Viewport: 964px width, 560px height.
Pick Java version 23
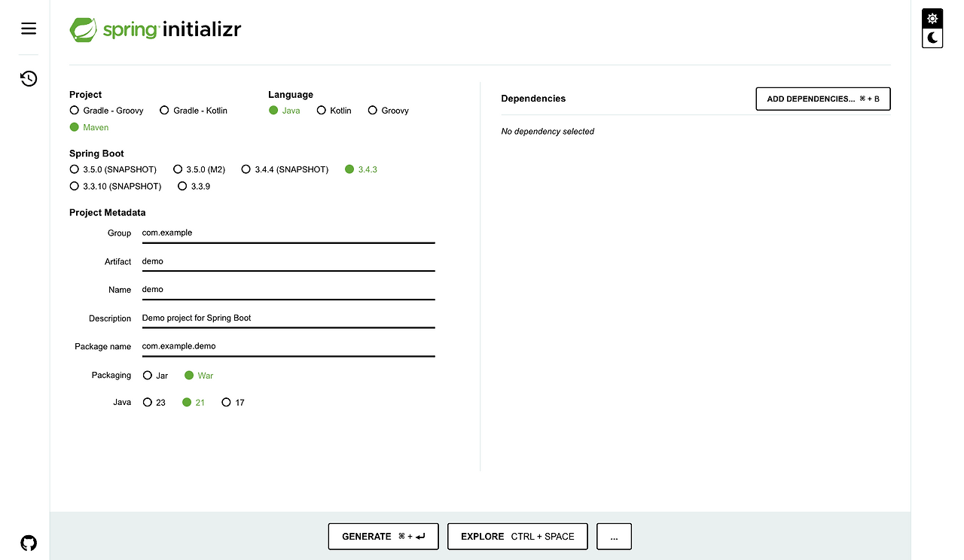click(154, 403)
